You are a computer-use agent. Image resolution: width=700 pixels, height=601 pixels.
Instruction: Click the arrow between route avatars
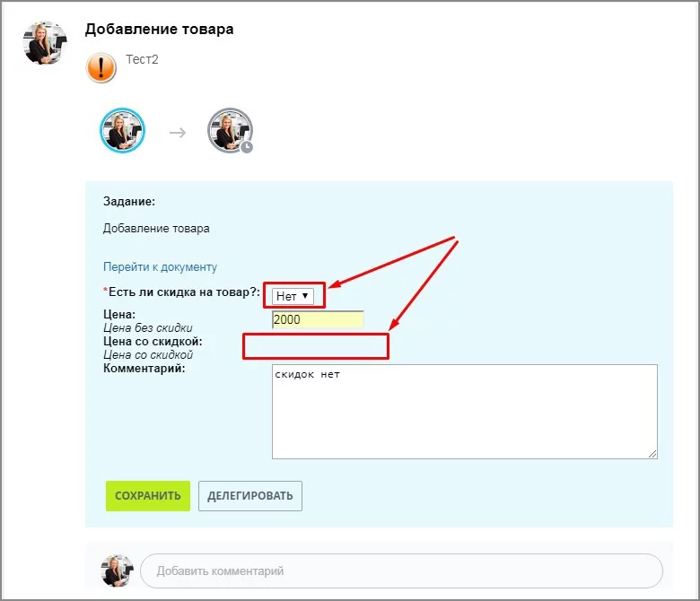(178, 133)
